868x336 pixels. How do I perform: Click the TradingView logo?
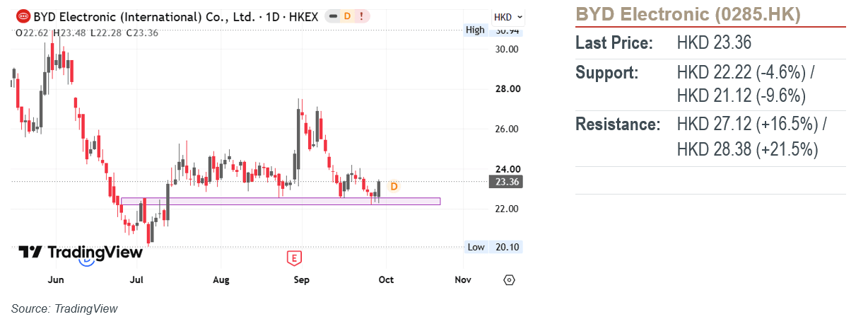click(x=80, y=252)
